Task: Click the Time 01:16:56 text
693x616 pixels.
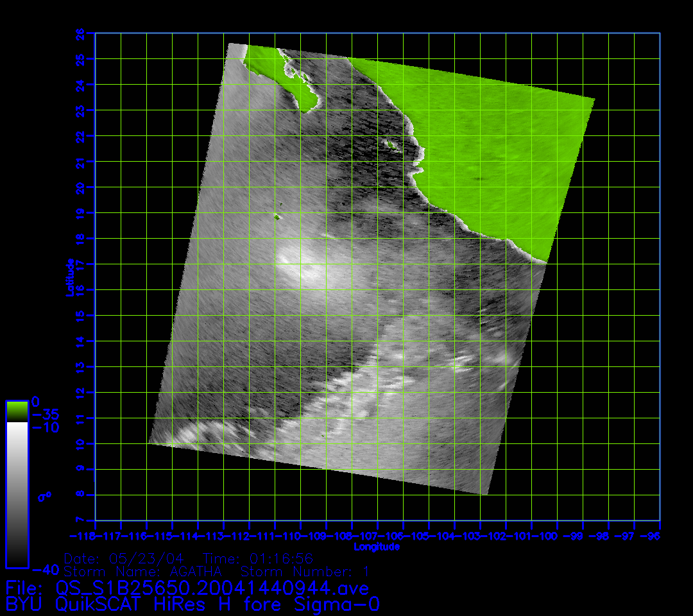Action: click(x=258, y=558)
